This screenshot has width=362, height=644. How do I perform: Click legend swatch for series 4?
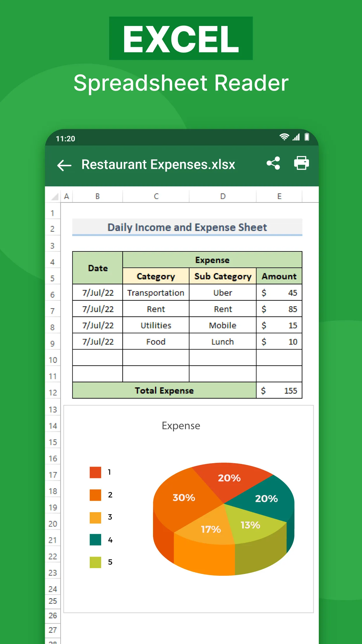click(95, 540)
